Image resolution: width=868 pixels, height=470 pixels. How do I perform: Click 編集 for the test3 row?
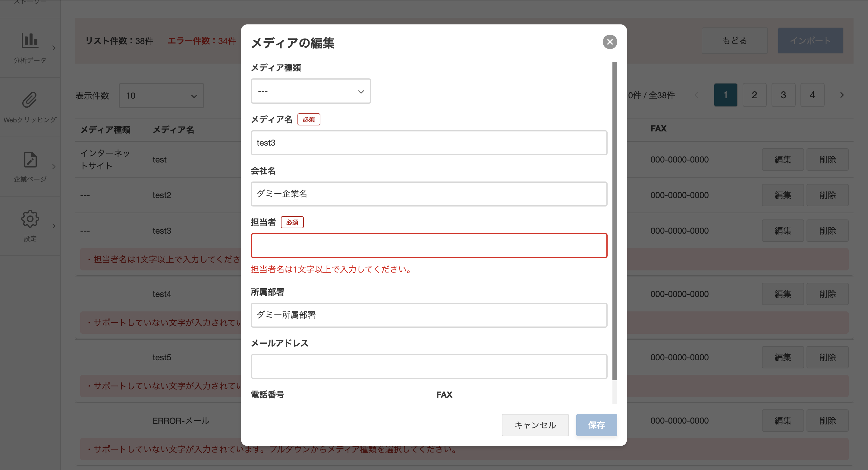point(783,231)
